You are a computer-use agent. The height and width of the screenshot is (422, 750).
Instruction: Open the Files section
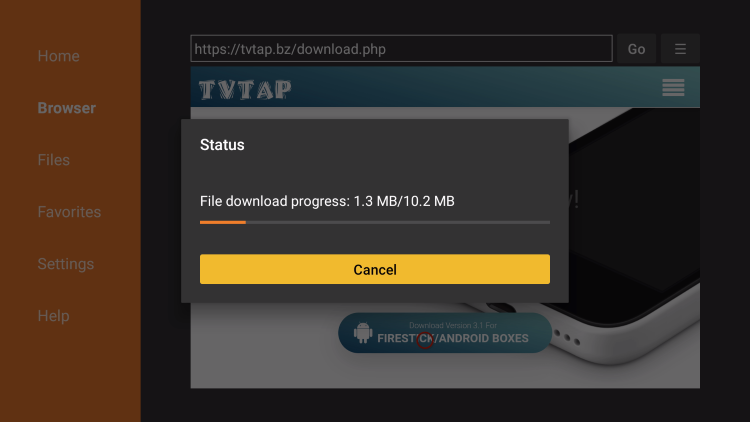point(54,160)
